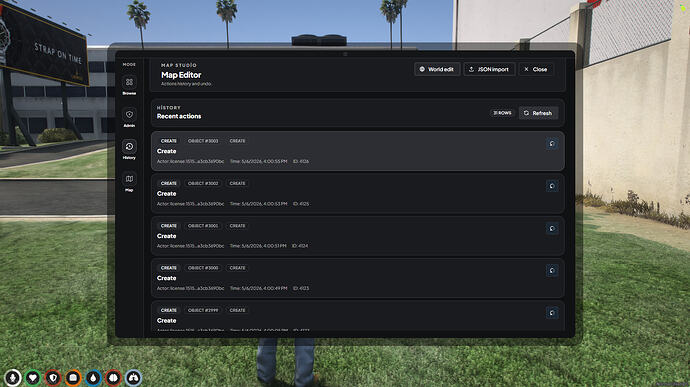Undo the action for OBJECT #3002
The height and width of the screenshot is (387, 690).
click(552, 186)
